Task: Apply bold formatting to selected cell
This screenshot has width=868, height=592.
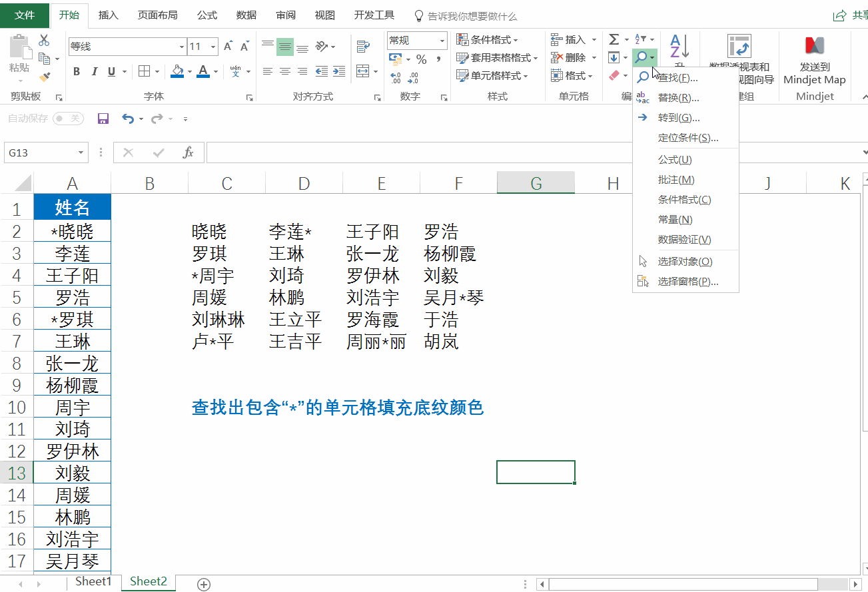Action: (x=76, y=71)
